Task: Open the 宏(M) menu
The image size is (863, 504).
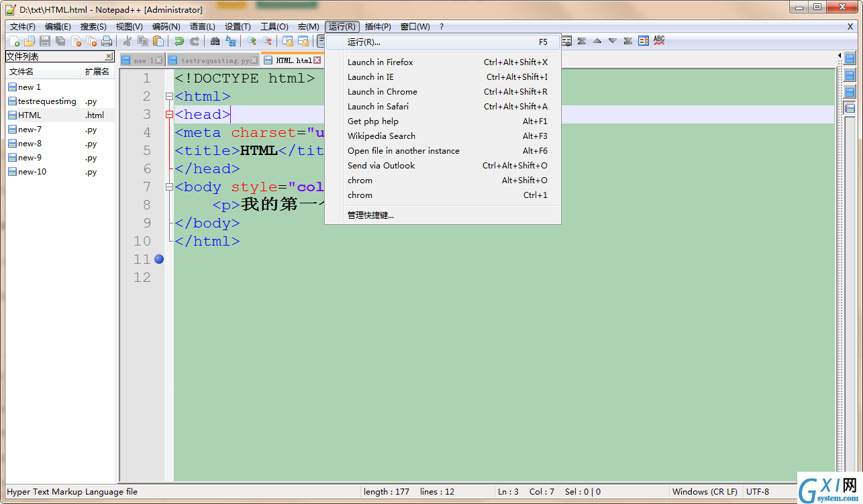Action: [x=309, y=27]
